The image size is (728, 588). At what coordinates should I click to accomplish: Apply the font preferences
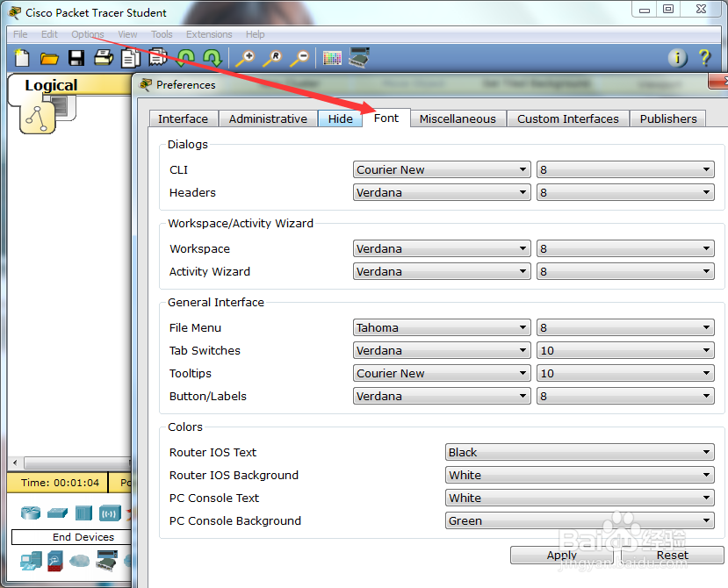click(561, 555)
